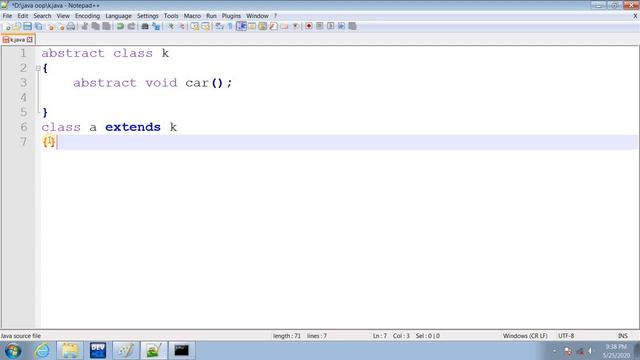Click Windows (CR LF) in status bar

(525, 336)
